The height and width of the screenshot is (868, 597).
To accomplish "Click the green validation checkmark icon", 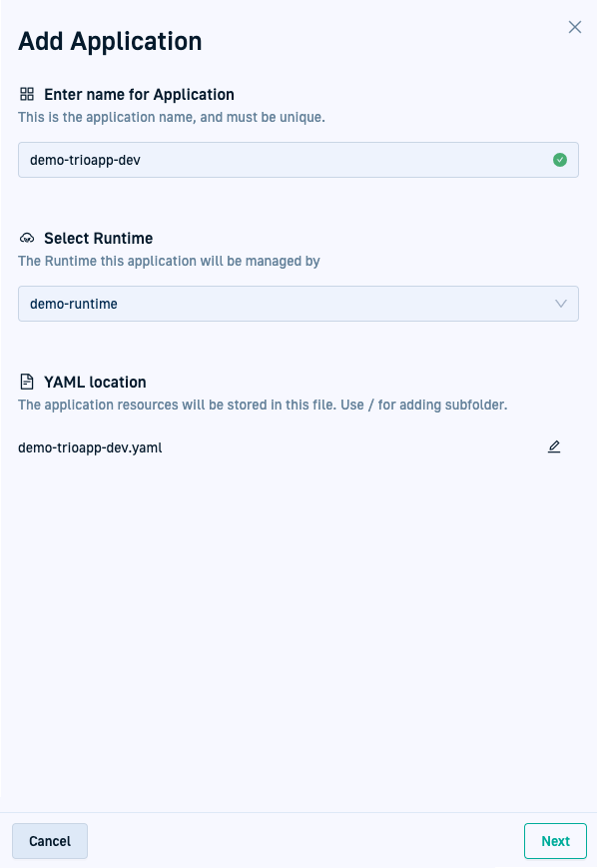I will (x=560, y=160).
